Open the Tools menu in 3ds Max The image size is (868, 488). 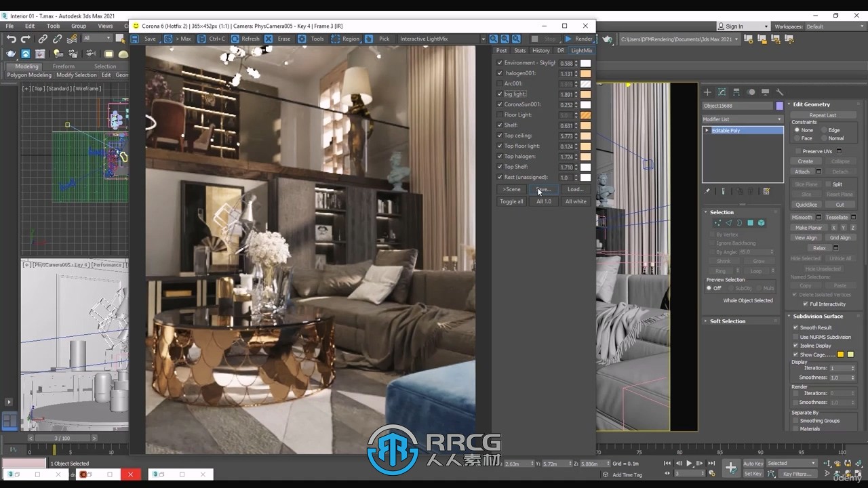point(54,26)
